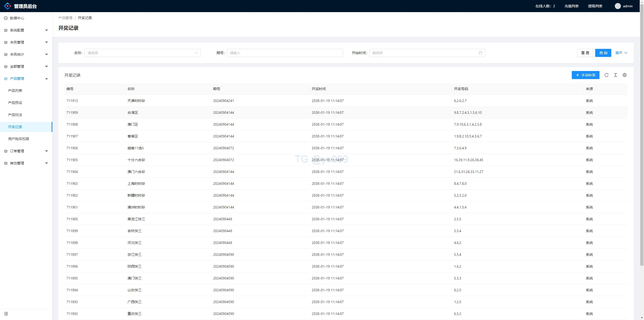The height and width of the screenshot is (320, 644).
Task: Click the 手动补奖 button
Action: point(585,75)
